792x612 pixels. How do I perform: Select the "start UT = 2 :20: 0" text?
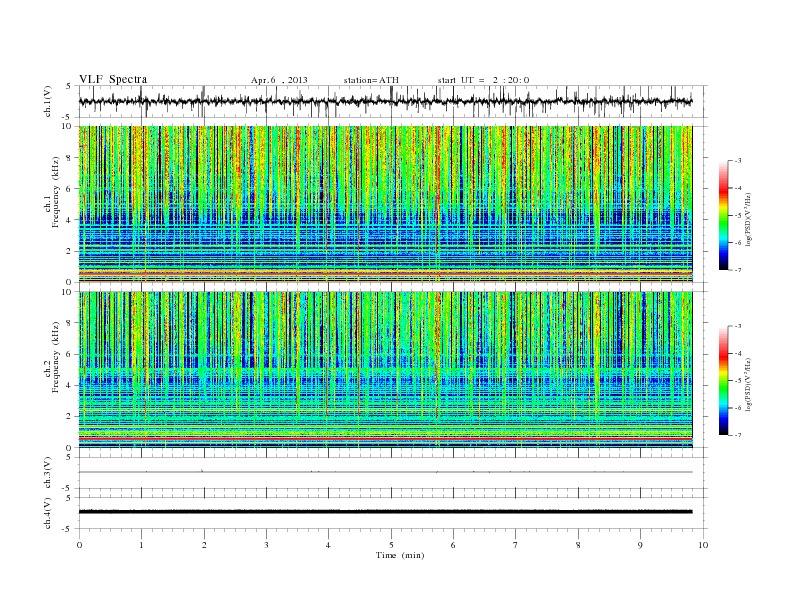point(483,80)
